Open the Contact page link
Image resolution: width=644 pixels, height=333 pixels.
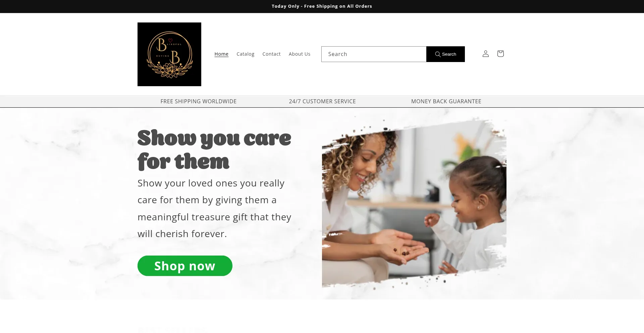271,54
